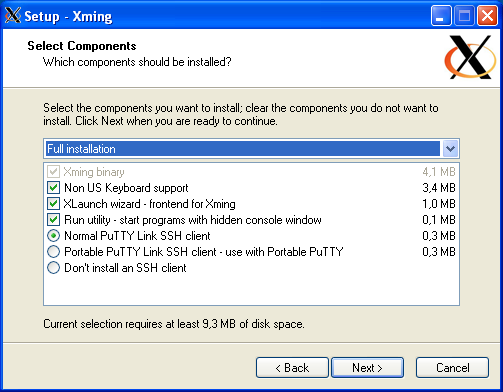This screenshot has height=392, width=503.
Task: Open the installation type dropdown arrow
Action: [x=450, y=148]
